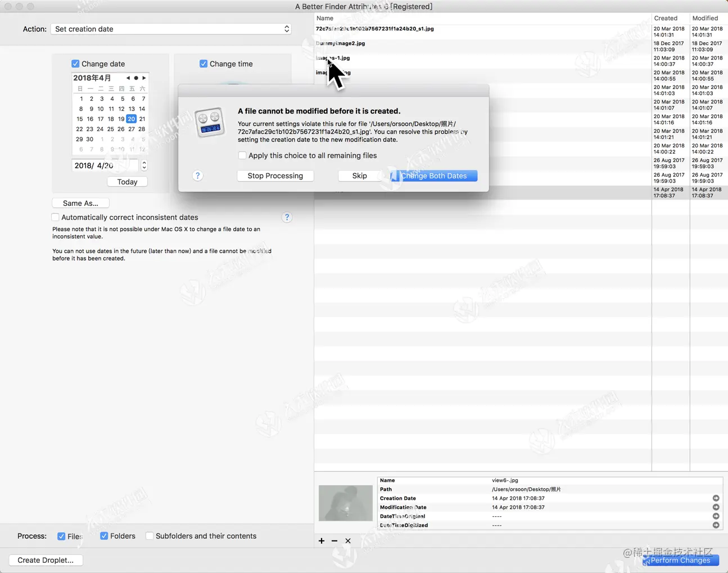Image resolution: width=728 pixels, height=573 pixels.
Task: Click the 2018年4月 calendar month title
Action: [92, 78]
